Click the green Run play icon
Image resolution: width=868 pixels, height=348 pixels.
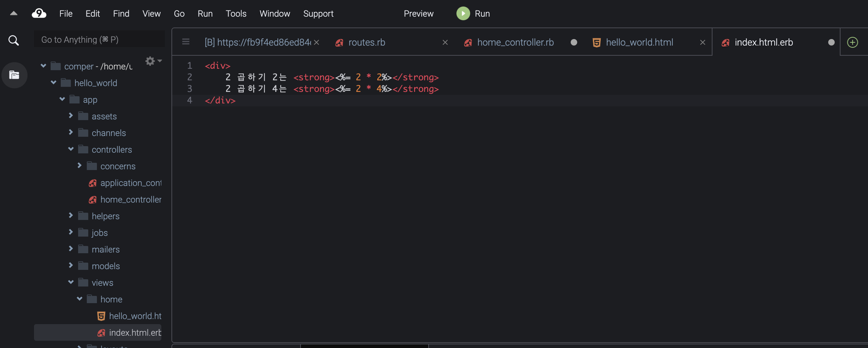click(463, 13)
